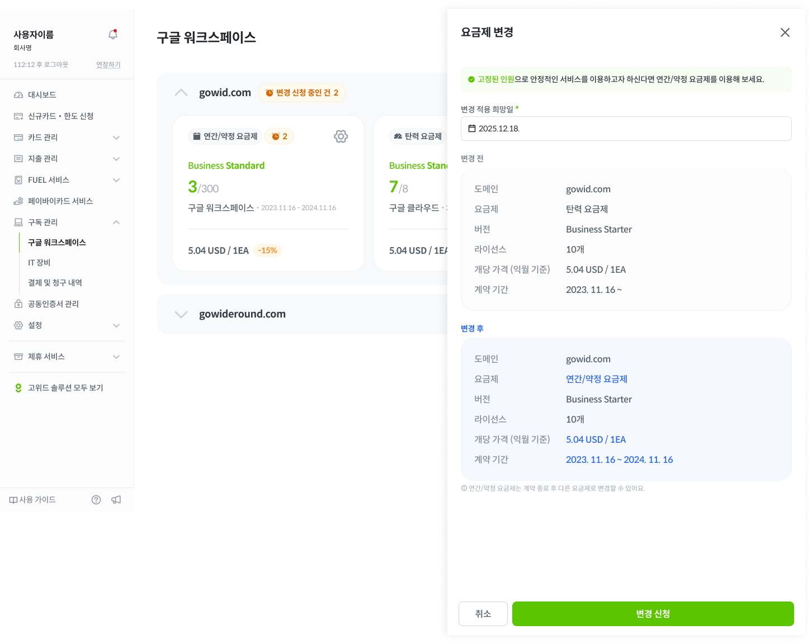Click the blue 5.04 USD / 1EA price
The width and height of the screenshot is (812, 644).
596,439
